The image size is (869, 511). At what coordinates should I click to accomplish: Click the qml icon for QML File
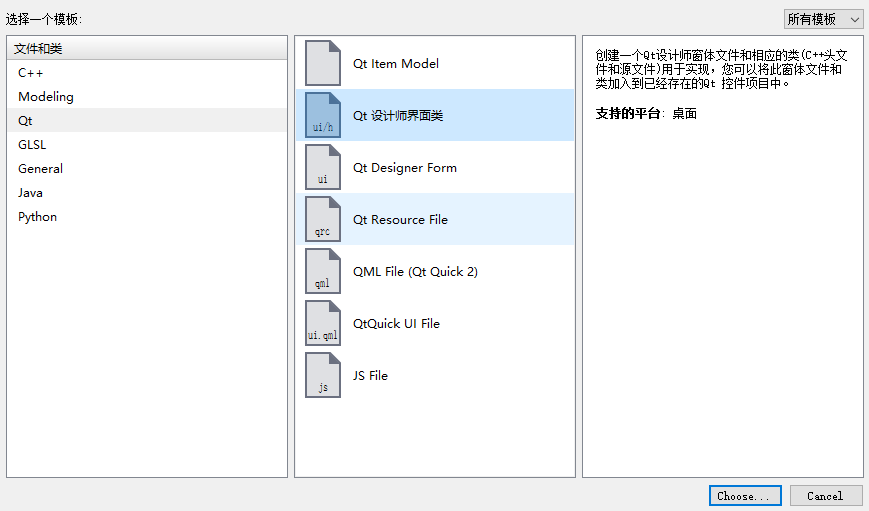pos(323,272)
